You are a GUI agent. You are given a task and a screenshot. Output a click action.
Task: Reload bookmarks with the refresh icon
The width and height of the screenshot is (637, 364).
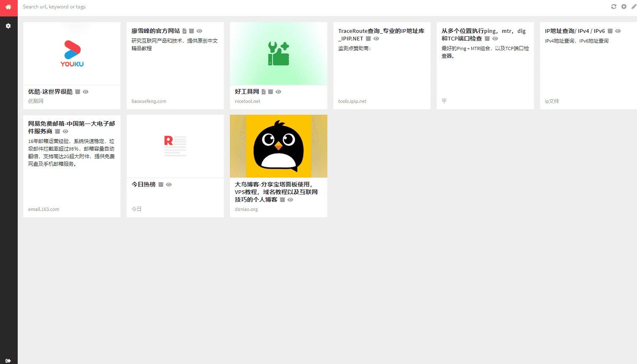(613, 7)
